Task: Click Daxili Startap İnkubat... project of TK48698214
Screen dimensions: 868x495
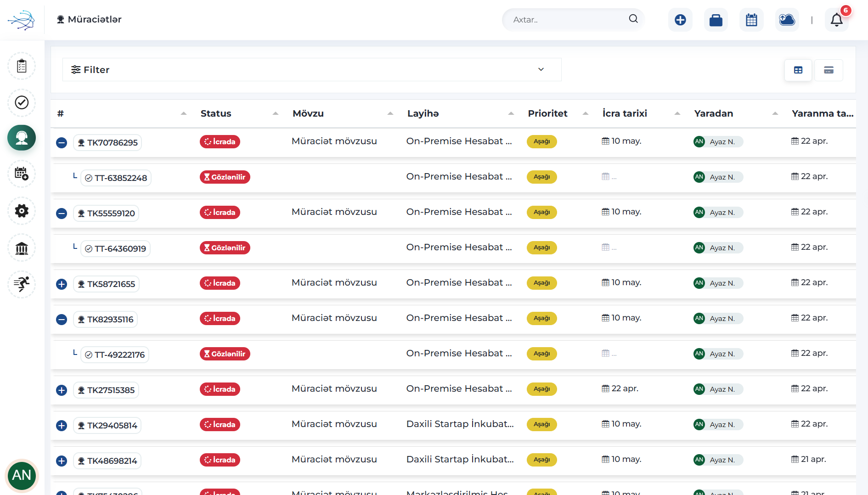Action: [460, 459]
